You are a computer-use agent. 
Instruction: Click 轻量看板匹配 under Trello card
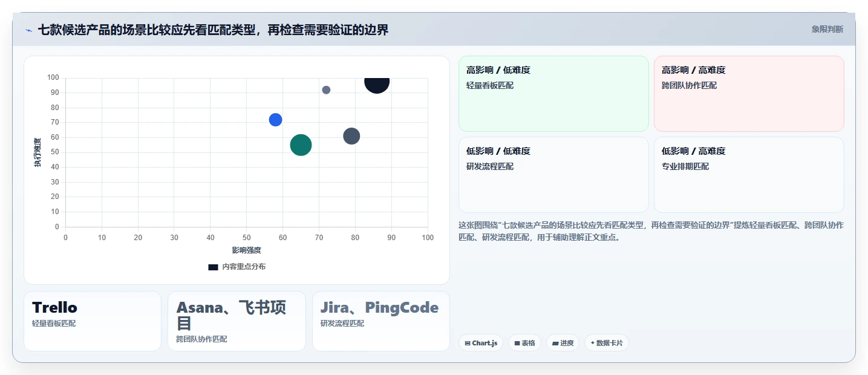click(54, 324)
